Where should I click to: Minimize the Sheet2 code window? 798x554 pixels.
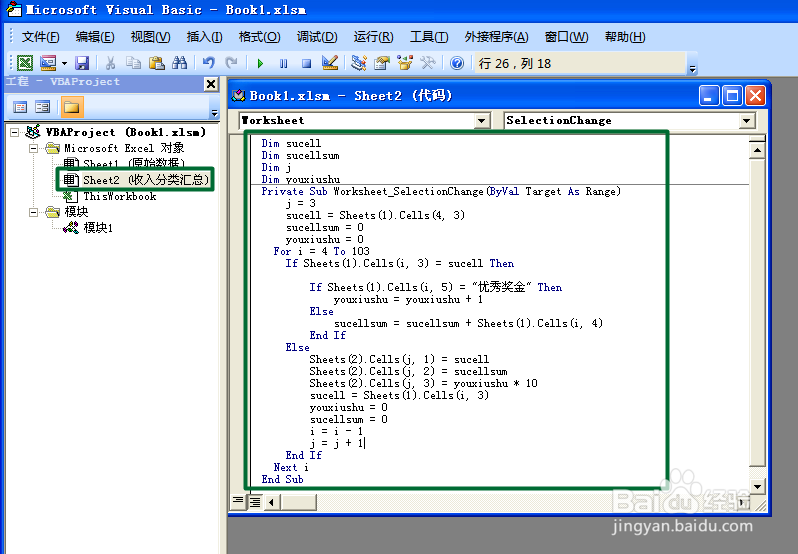point(708,96)
